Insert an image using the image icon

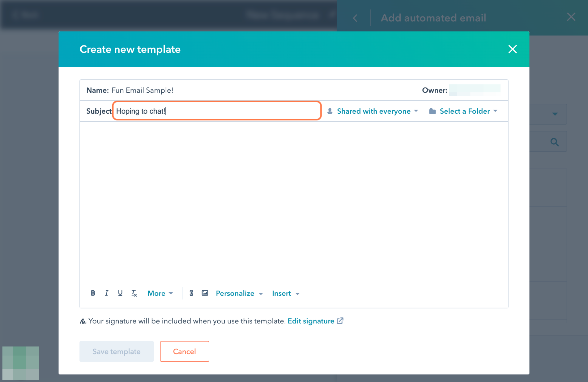coord(205,293)
